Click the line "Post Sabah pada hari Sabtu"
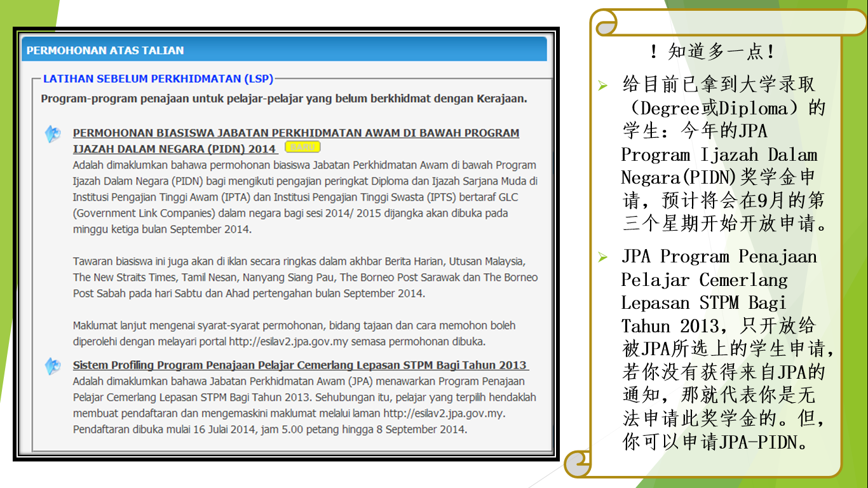This screenshot has width=868, height=488. point(248,294)
